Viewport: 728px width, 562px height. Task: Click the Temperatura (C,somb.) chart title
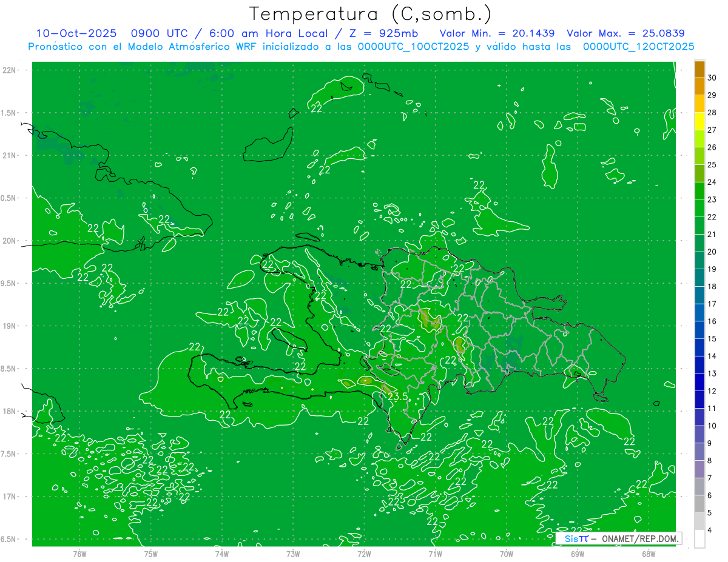coord(371,13)
